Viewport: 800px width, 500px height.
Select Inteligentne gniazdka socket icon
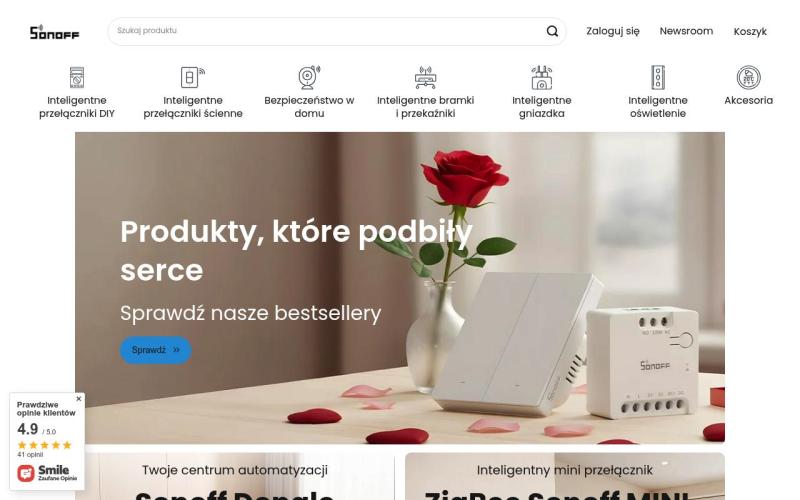(x=541, y=78)
